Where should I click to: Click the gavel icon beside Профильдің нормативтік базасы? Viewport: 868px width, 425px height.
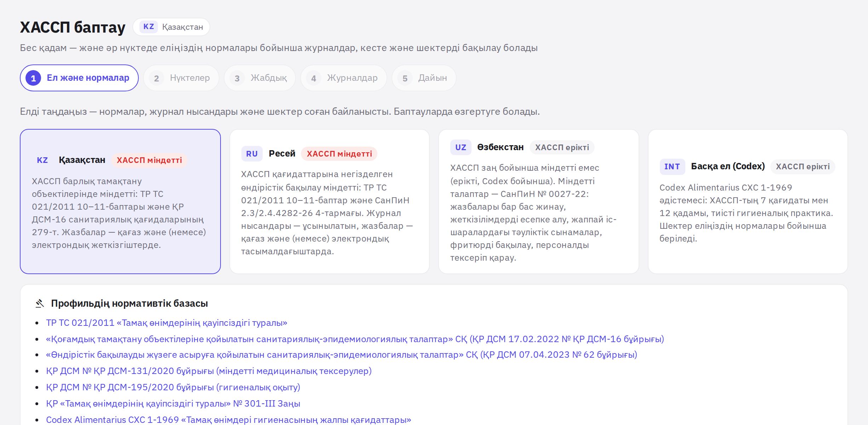click(40, 304)
